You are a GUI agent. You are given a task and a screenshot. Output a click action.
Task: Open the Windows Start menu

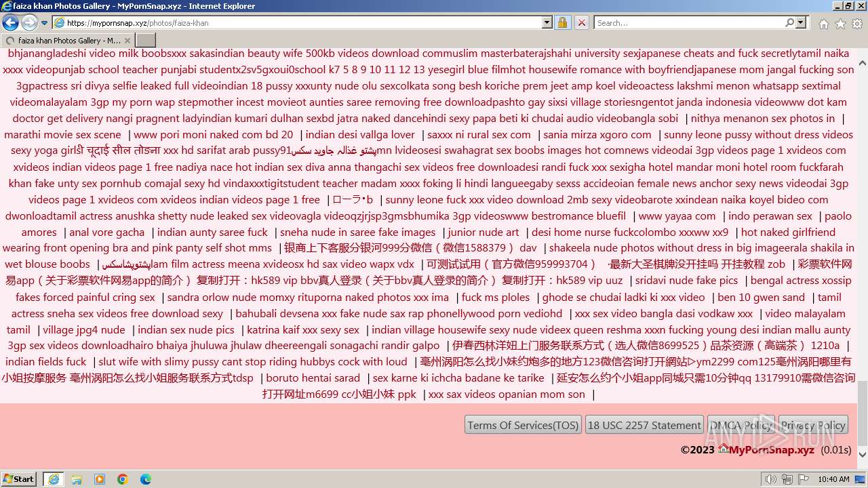pos(19,479)
